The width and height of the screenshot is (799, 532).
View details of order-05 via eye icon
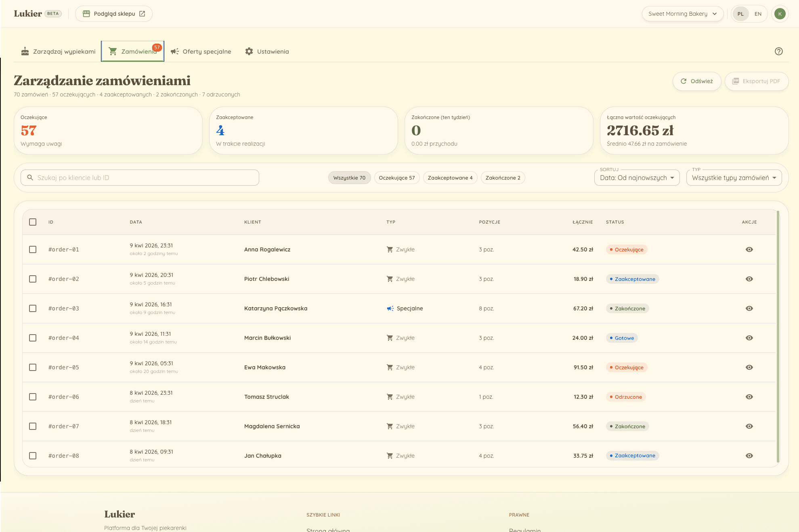click(x=749, y=367)
